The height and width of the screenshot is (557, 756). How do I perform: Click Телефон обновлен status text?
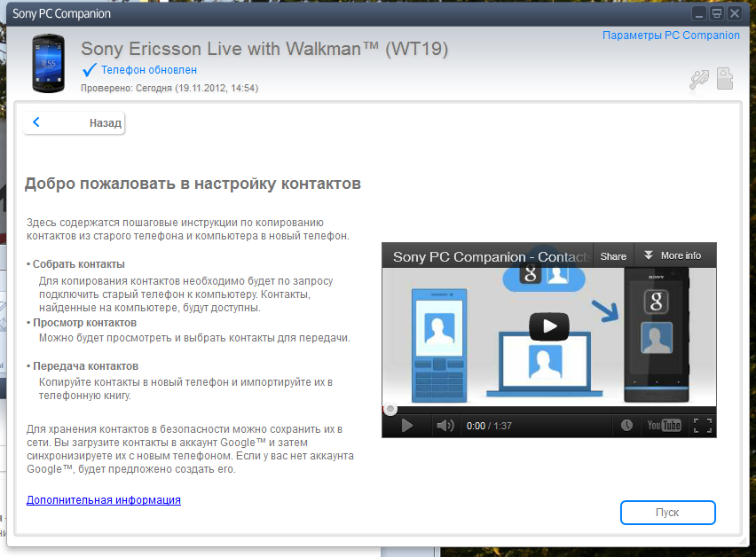pos(149,70)
